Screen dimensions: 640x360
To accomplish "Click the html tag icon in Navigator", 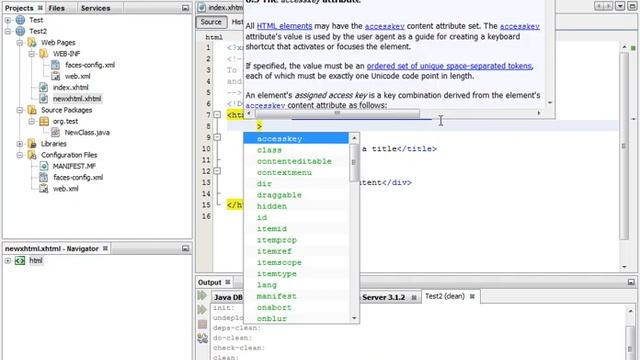I will (20, 260).
